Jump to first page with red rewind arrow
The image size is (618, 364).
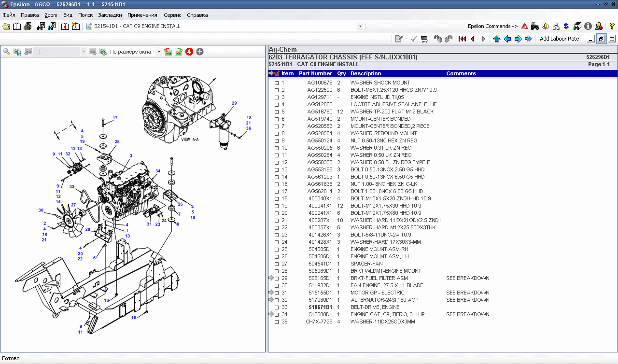coord(462,39)
